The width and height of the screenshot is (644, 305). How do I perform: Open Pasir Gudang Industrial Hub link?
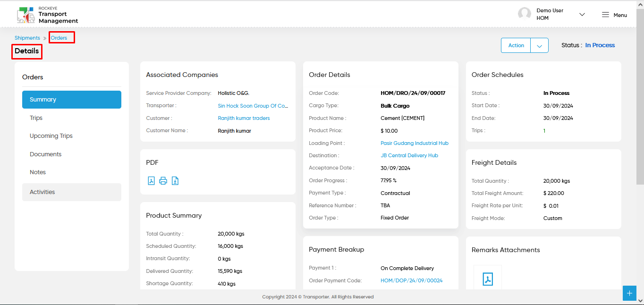(415, 143)
